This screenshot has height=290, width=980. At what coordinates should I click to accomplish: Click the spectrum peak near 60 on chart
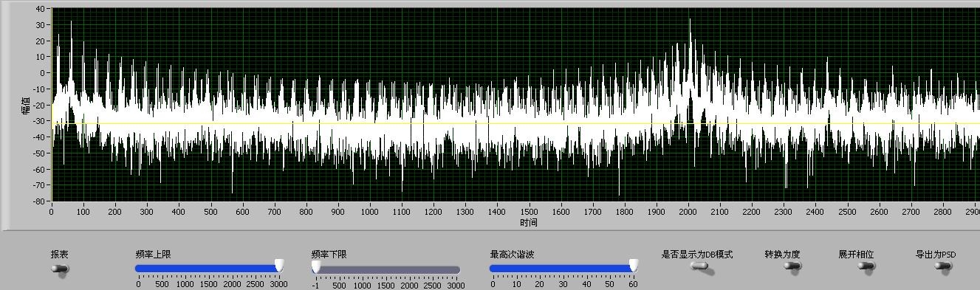[x=71, y=25]
